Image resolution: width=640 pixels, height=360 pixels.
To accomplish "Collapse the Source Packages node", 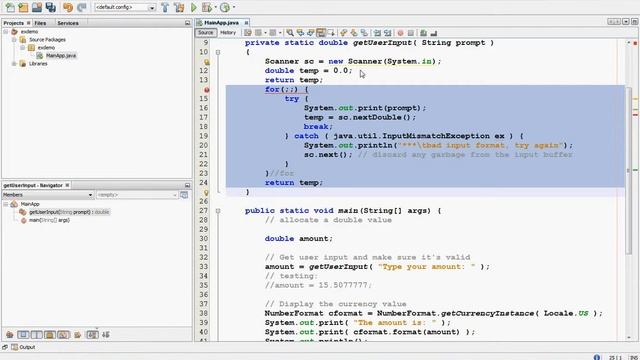I will coord(14,40).
